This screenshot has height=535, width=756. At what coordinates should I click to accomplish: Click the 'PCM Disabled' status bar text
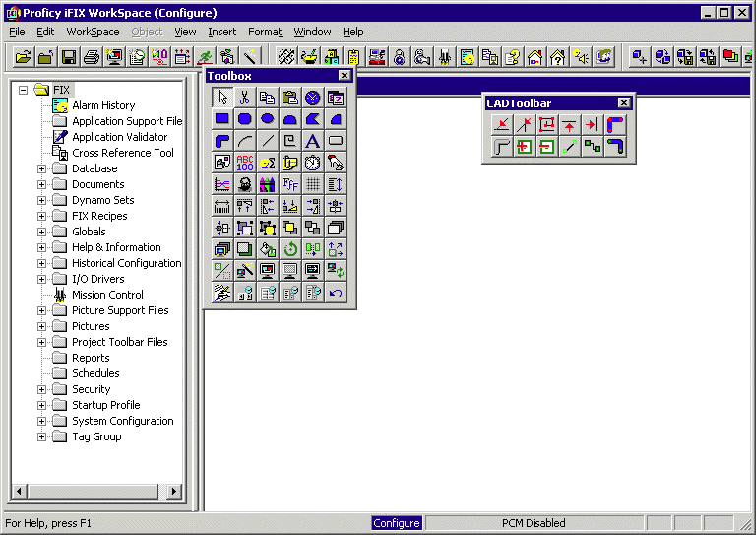click(534, 523)
